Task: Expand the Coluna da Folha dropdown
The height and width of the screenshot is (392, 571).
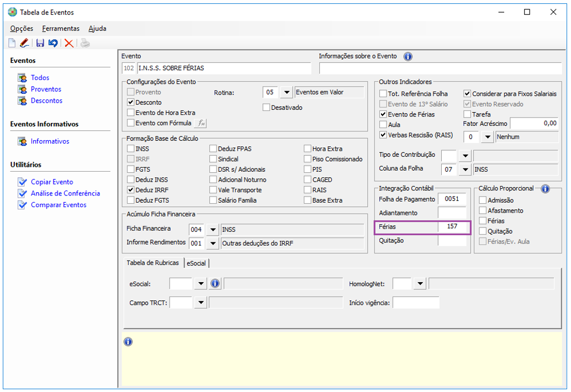Action: (465, 169)
